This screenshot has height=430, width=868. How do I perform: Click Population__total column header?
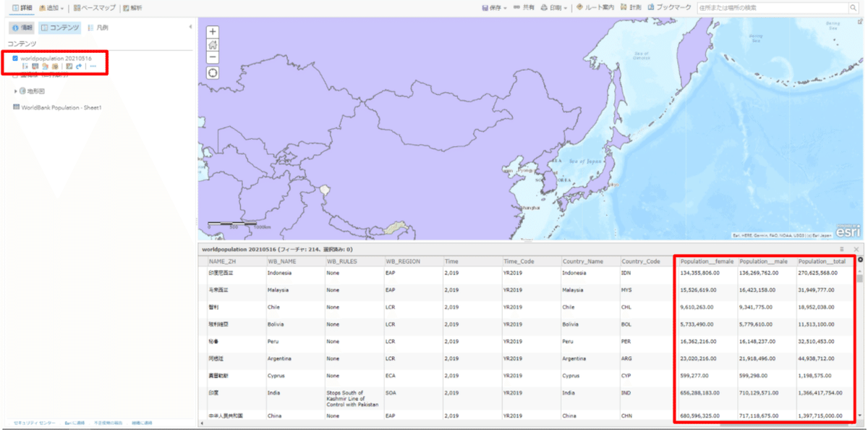pyautogui.click(x=826, y=261)
